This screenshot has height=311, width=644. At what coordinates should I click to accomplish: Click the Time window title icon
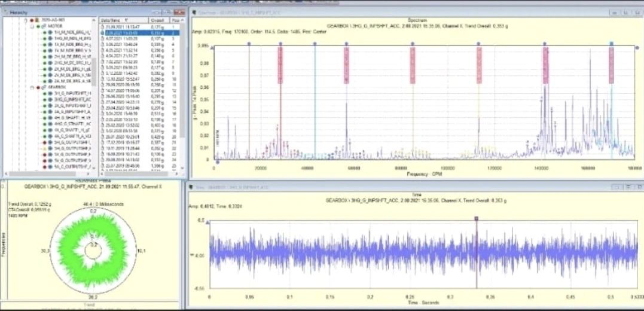point(191,187)
